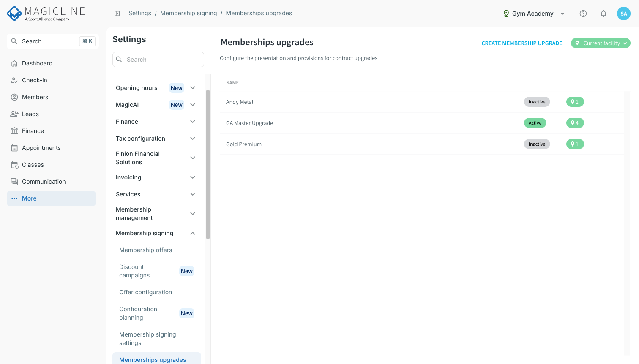Open the Check-in sidebar icon
The image size is (639, 364).
[14, 80]
